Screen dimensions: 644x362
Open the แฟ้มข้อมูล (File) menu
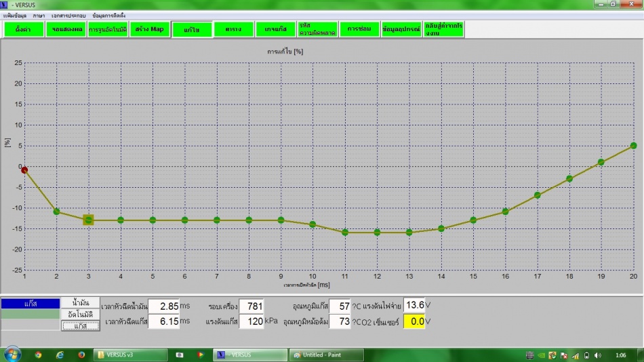[15, 16]
